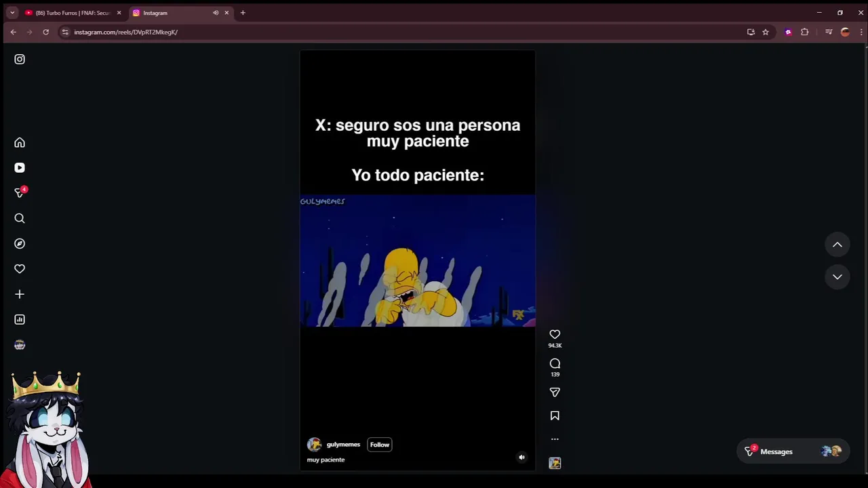
Task: View site information for instagram.com
Action: coord(65,32)
